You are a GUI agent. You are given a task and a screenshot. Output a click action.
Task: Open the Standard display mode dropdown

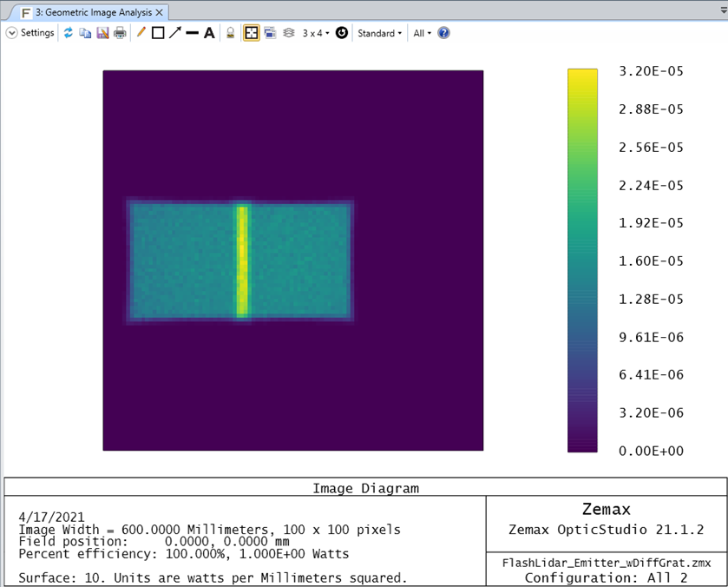tap(379, 33)
